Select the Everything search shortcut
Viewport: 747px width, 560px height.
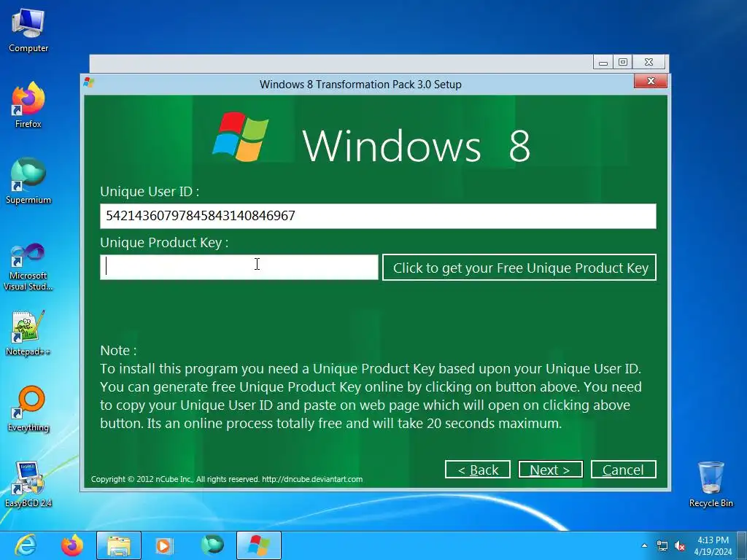28,408
